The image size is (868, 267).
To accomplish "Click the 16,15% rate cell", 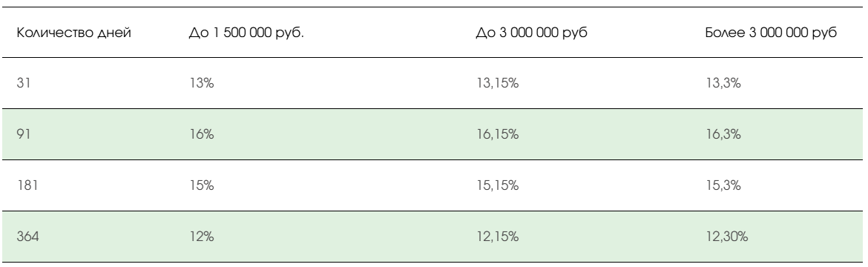I will pos(497,134).
